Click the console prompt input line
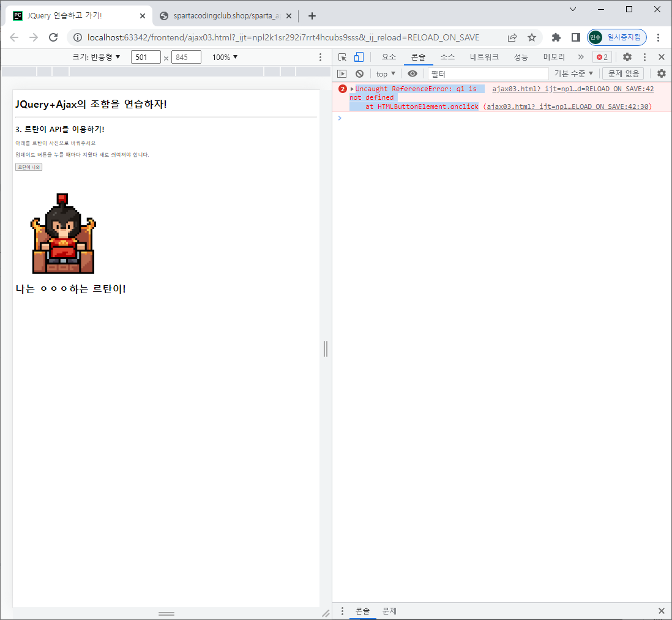This screenshot has height=620, width=672. point(501,118)
